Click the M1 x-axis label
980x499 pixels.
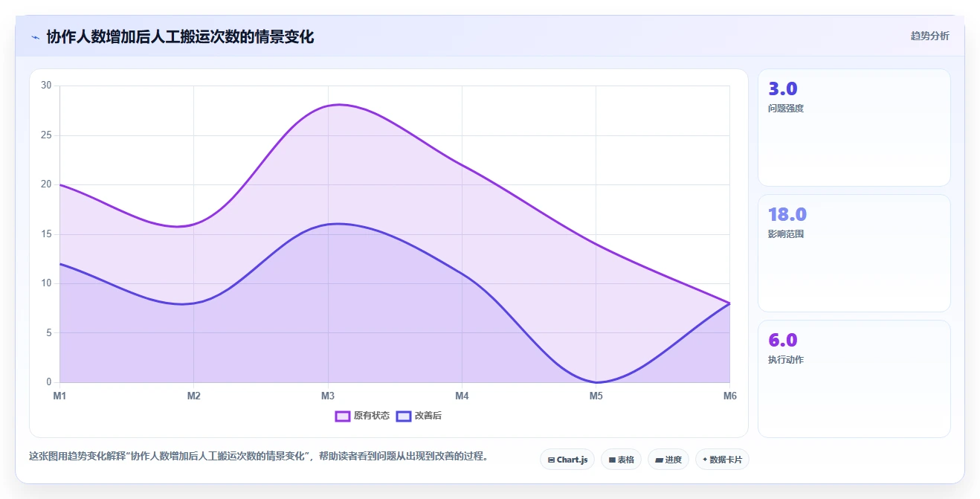tap(59, 396)
